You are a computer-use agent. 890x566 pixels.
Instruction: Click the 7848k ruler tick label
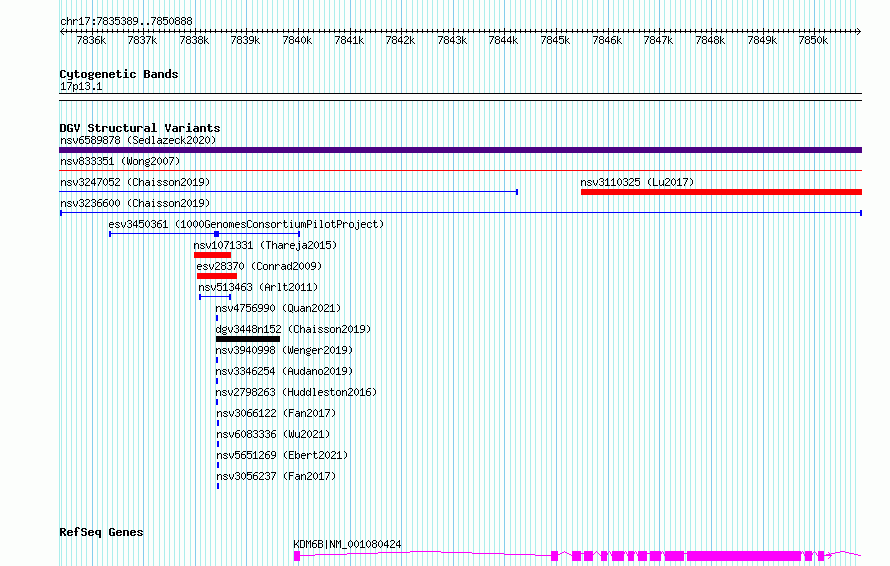710,40
